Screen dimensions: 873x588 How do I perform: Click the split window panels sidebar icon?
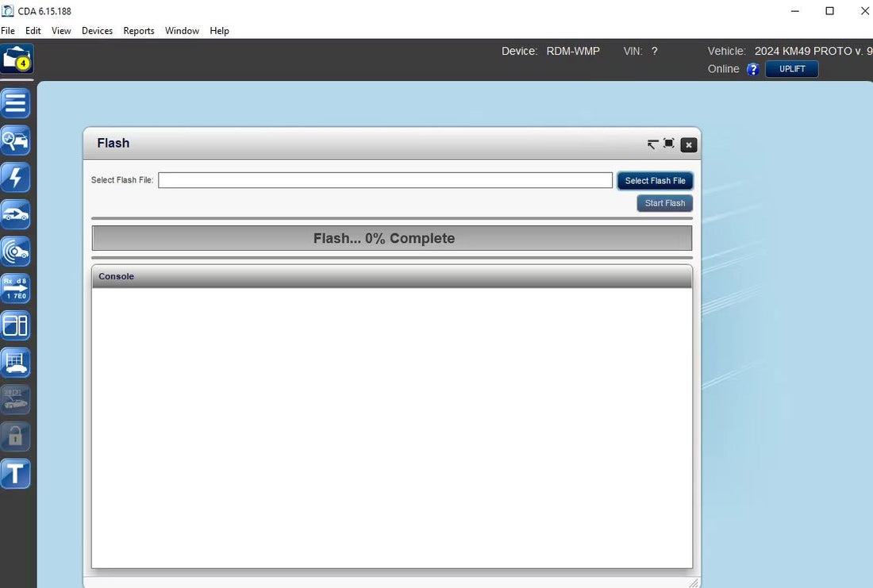click(x=16, y=325)
